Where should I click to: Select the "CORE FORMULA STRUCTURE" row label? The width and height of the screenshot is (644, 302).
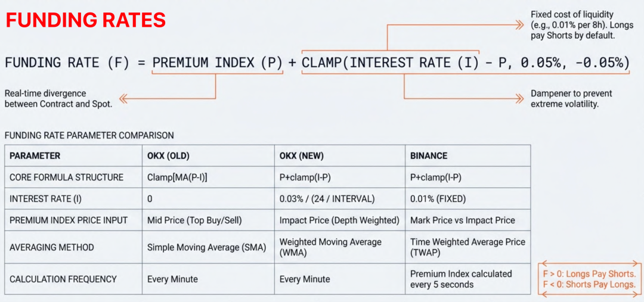click(67, 178)
